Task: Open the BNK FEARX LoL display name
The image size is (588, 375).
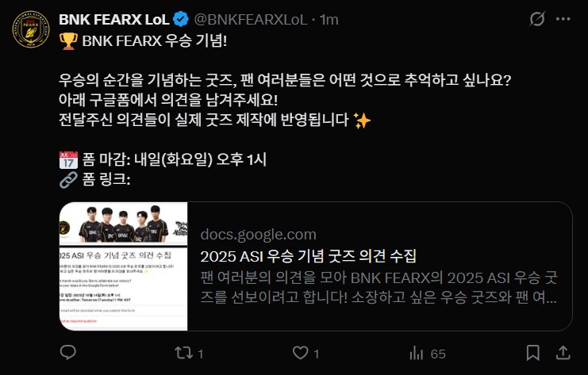Action: 114,20
